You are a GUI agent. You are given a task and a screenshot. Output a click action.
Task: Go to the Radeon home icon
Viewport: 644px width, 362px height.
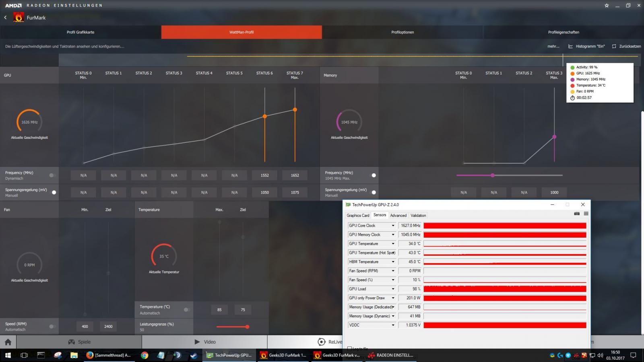[x=8, y=342]
